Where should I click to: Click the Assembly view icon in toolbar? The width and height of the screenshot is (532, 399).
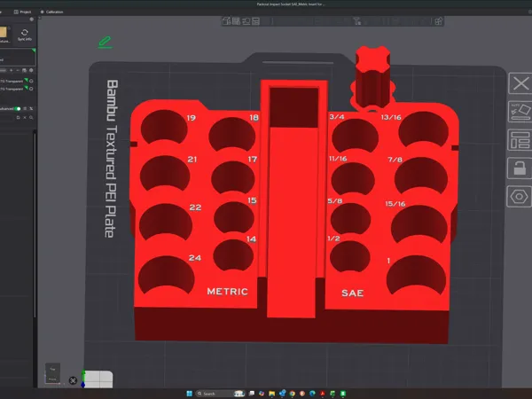coord(438,21)
